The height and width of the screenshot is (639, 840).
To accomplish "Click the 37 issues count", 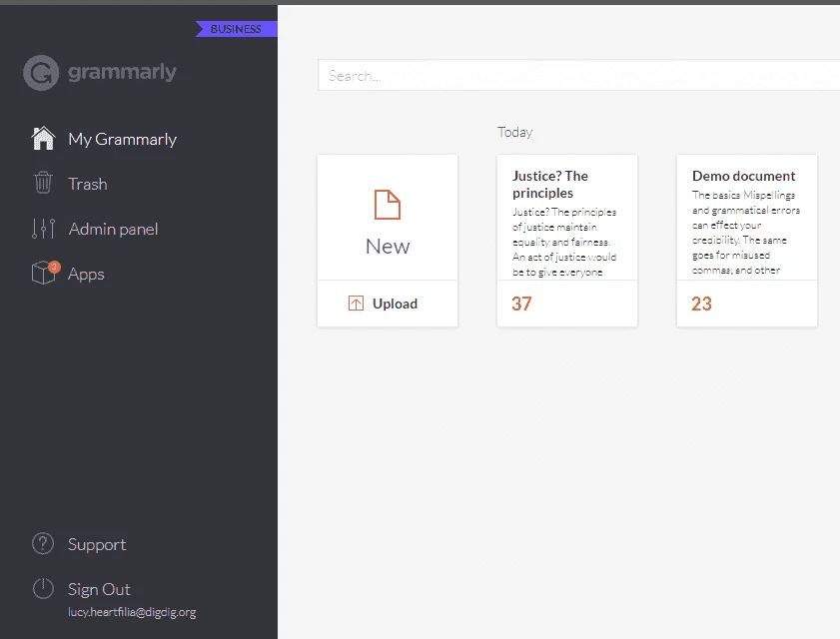I will point(521,304).
